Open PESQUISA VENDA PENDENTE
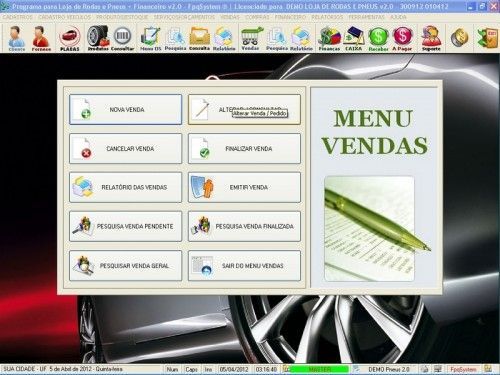Screen dimensions: 500x375 [x=126, y=226]
